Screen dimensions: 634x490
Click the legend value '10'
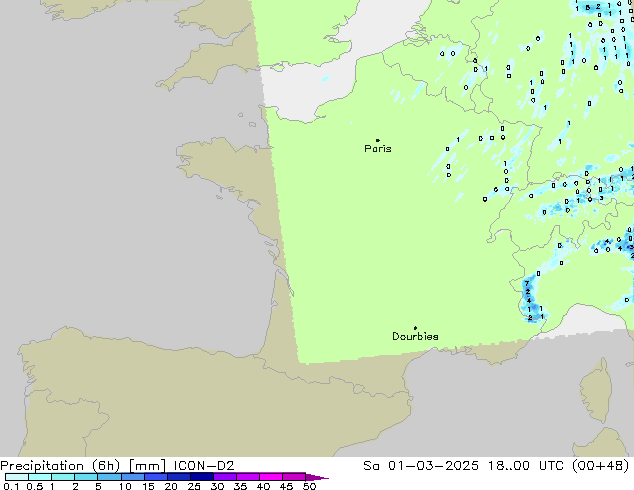125,486
